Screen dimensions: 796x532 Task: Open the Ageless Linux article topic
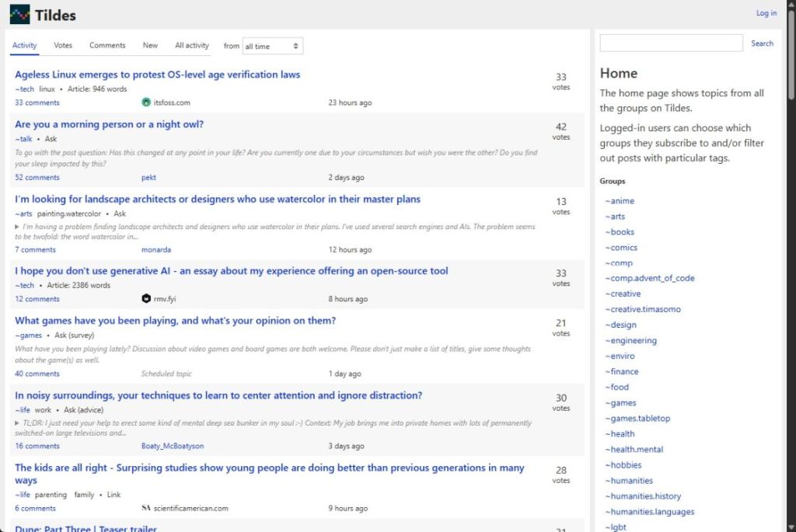(x=157, y=75)
